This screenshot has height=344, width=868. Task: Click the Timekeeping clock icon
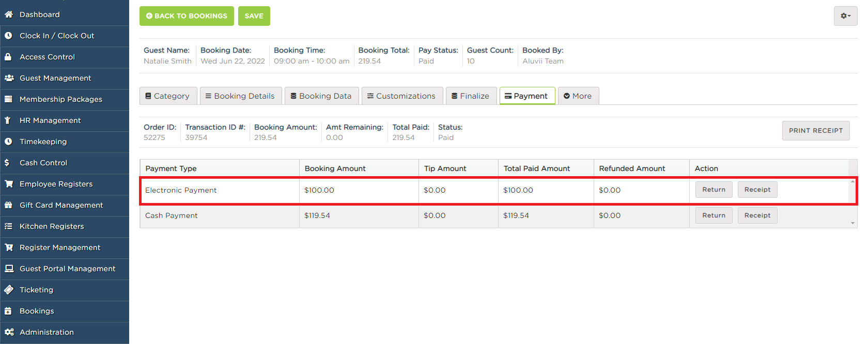click(8, 142)
